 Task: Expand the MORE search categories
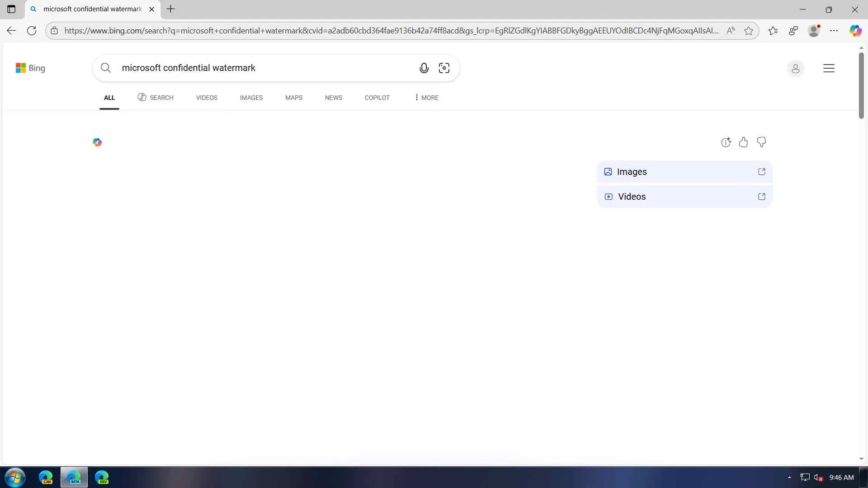coord(426,98)
